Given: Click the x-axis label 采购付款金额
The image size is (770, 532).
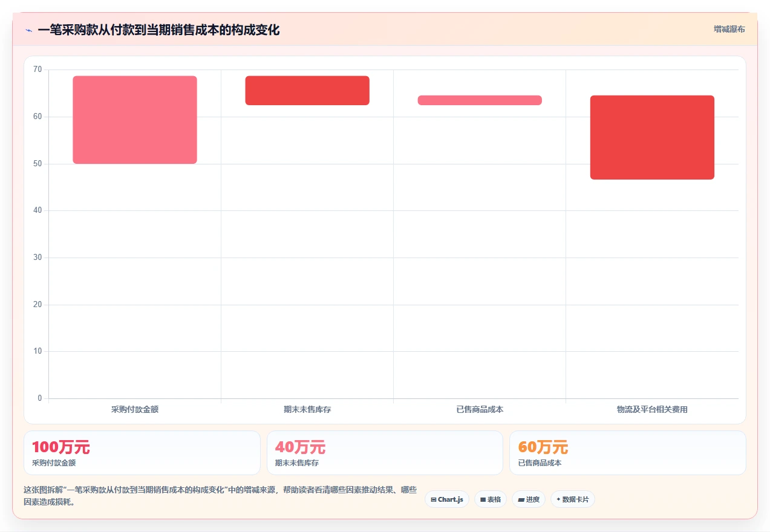Looking at the screenshot, I should [135, 409].
